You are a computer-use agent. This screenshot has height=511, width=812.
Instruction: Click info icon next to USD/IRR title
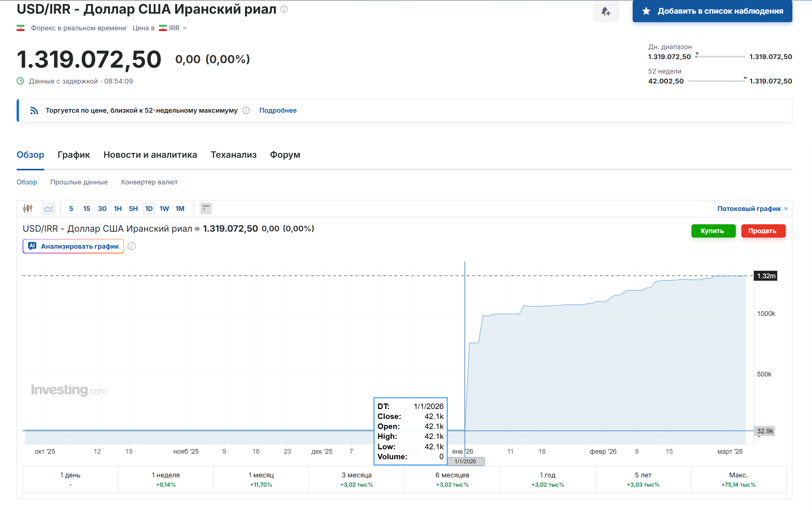(x=284, y=9)
